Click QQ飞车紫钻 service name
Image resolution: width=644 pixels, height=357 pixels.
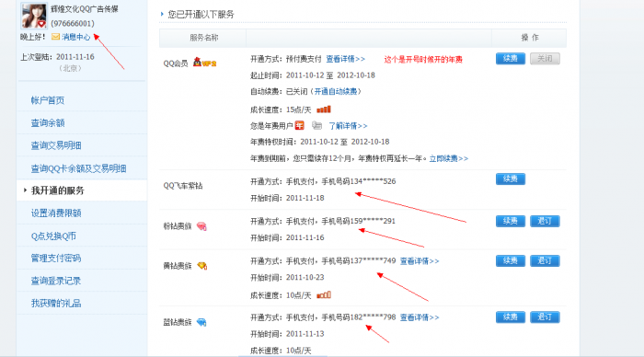(x=183, y=186)
